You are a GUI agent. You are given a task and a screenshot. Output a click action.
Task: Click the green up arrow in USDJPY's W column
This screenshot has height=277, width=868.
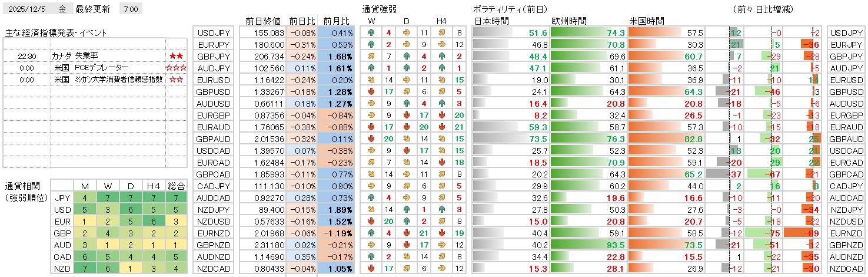[x=371, y=33]
